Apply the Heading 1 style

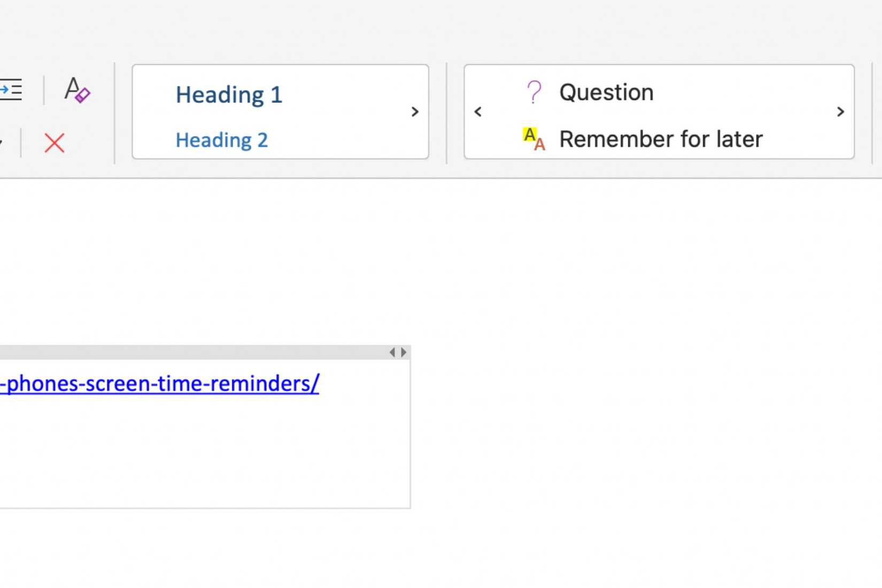point(229,95)
